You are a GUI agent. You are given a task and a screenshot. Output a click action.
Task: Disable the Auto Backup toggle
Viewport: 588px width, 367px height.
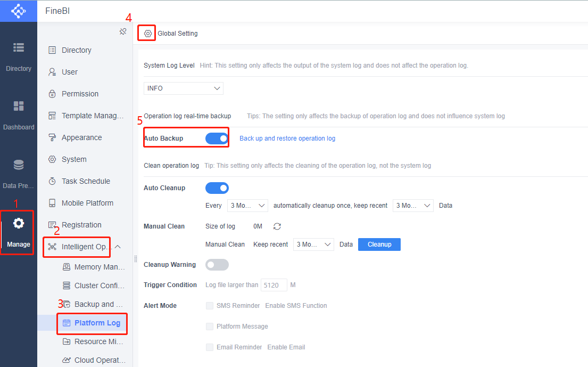click(x=217, y=138)
